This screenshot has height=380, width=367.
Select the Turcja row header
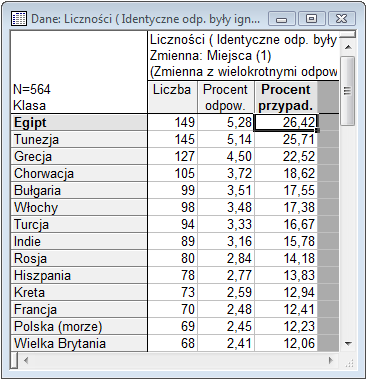(x=79, y=225)
